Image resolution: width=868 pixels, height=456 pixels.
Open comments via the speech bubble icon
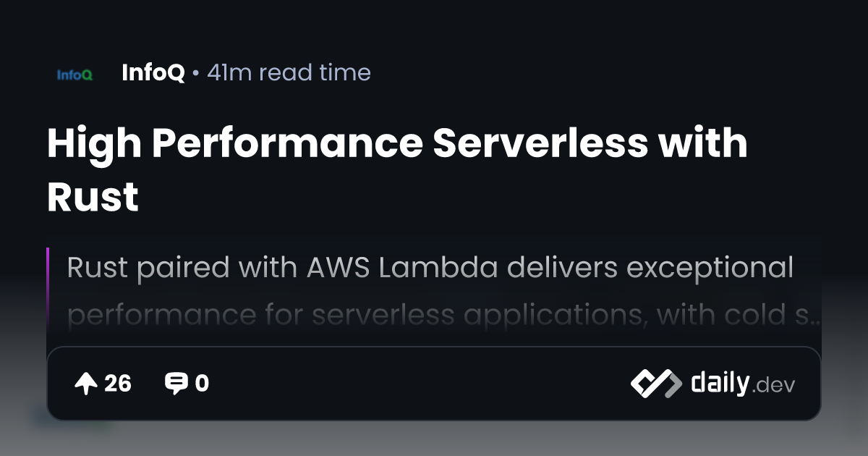pos(176,384)
